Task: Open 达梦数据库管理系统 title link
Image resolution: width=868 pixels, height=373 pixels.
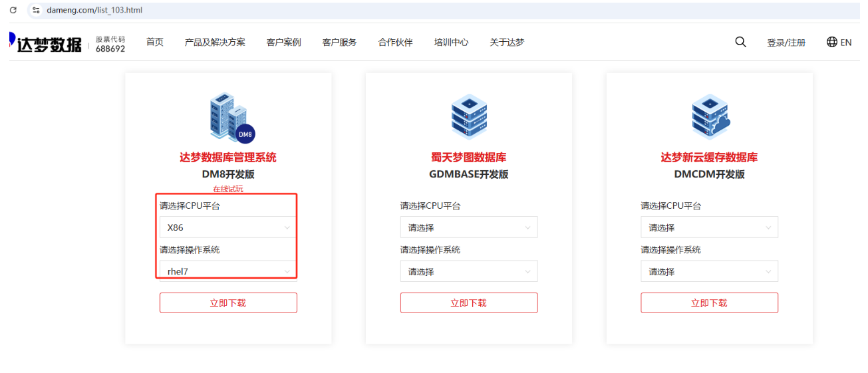Action: pyautogui.click(x=228, y=158)
